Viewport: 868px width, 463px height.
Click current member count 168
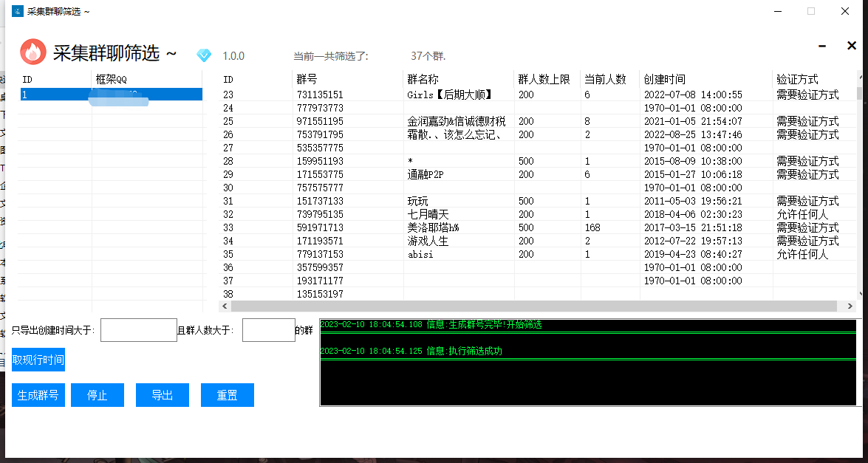pos(592,227)
